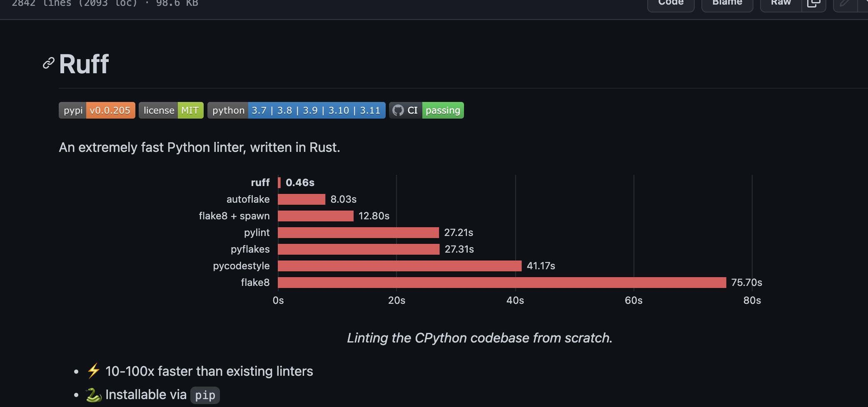
Task: Switch to the Blame view
Action: (x=727, y=3)
